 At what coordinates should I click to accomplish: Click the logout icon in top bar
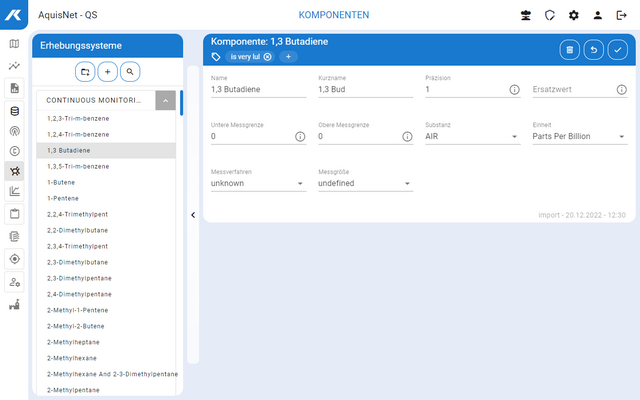pyautogui.click(x=622, y=16)
